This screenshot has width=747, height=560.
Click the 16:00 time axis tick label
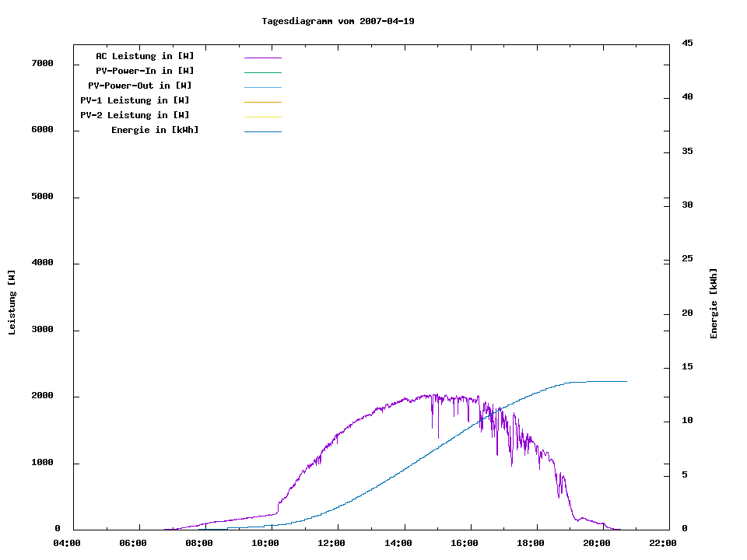click(465, 543)
